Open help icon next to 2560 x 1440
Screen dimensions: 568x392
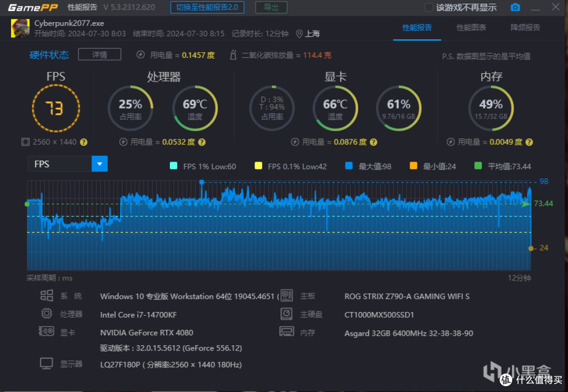84,142
